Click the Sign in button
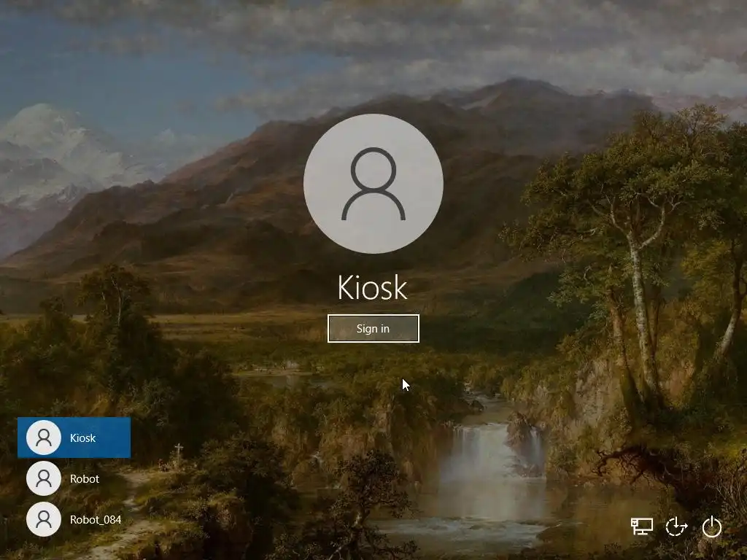Viewport: 747px width, 560px height. 373,329
